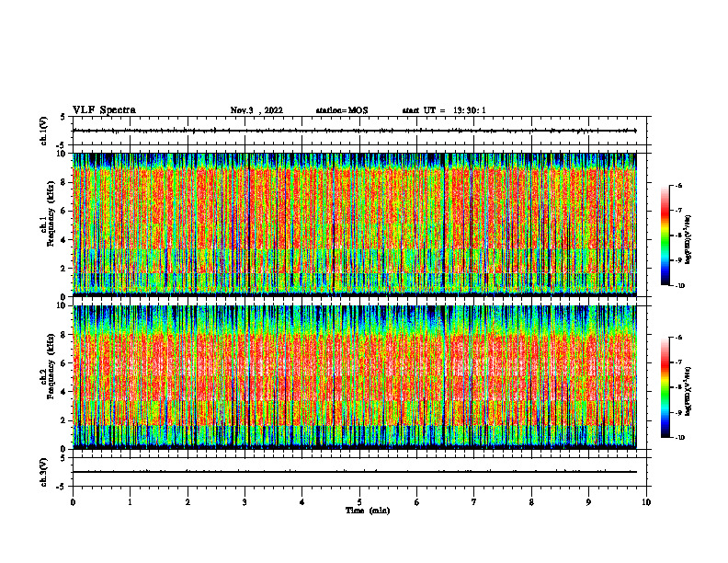Click the "station=MOS" header label
The image size is (728, 563).
[x=342, y=110]
